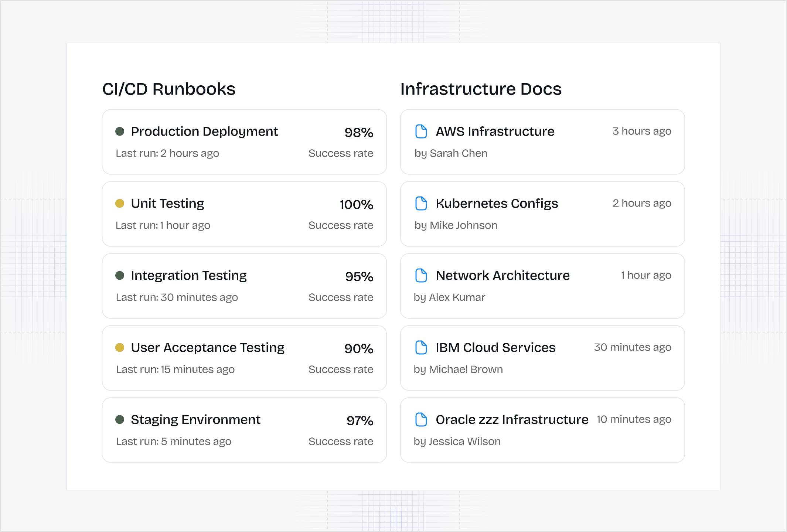The image size is (787, 532).
Task: Open the Production Deployment runbook
Action: tap(204, 132)
